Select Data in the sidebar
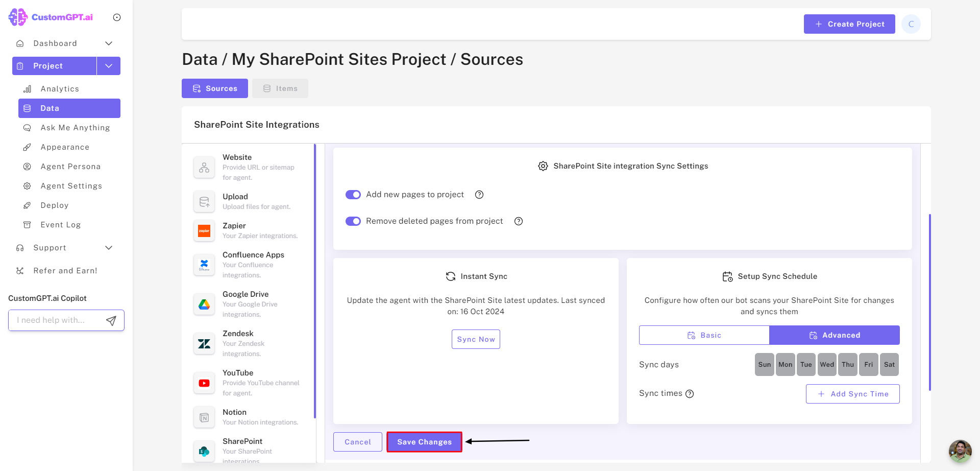Screen dimensions: 980x471 (x=69, y=108)
